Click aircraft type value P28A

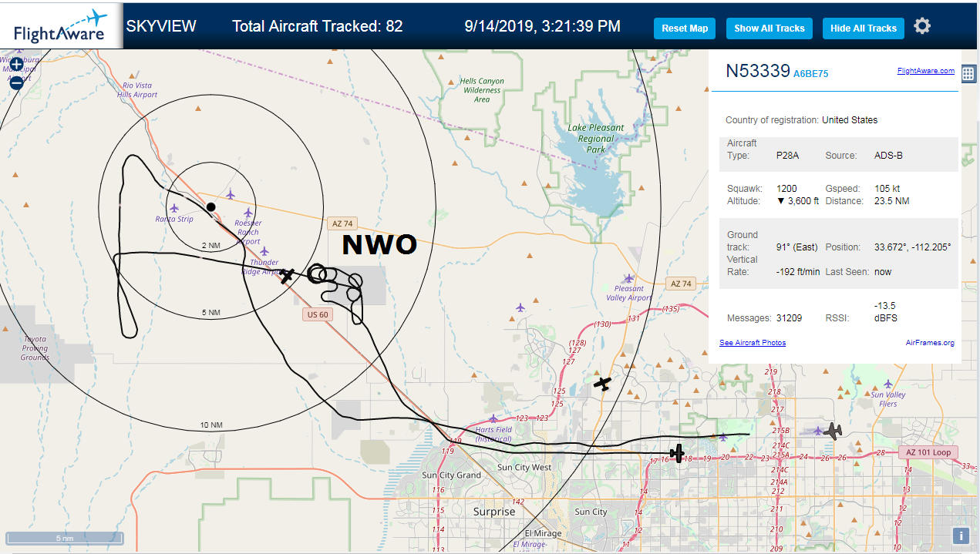click(787, 156)
